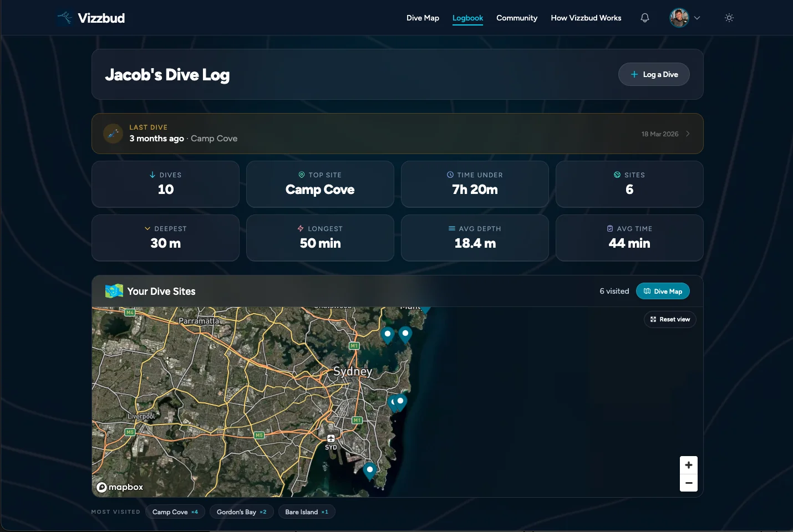Screen dimensions: 793x532
Task: Click the Top Site pin icon
Action: coord(302,175)
